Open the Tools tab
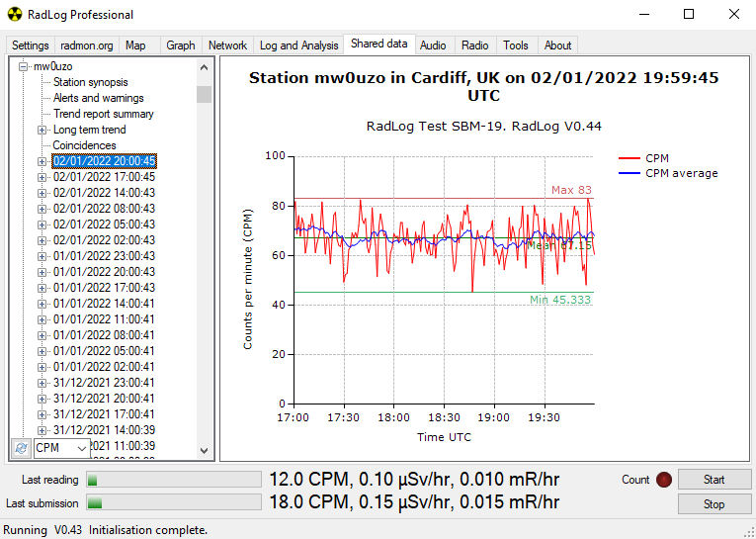756x539 pixels. coord(516,45)
